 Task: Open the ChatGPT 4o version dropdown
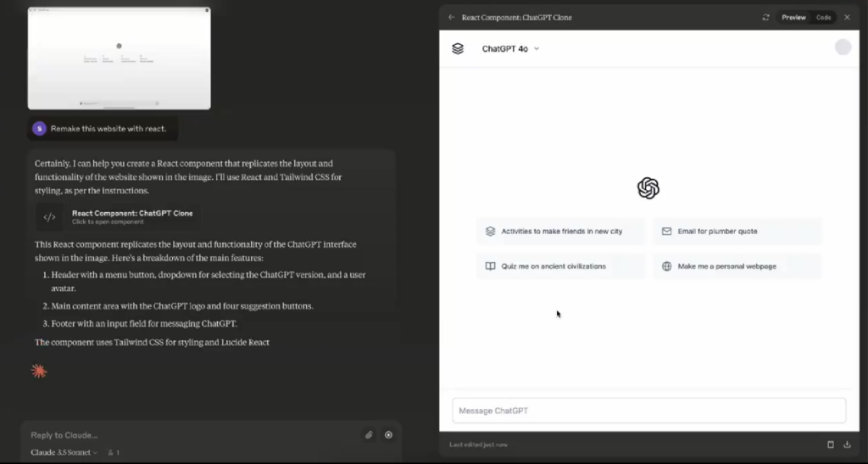pos(510,48)
